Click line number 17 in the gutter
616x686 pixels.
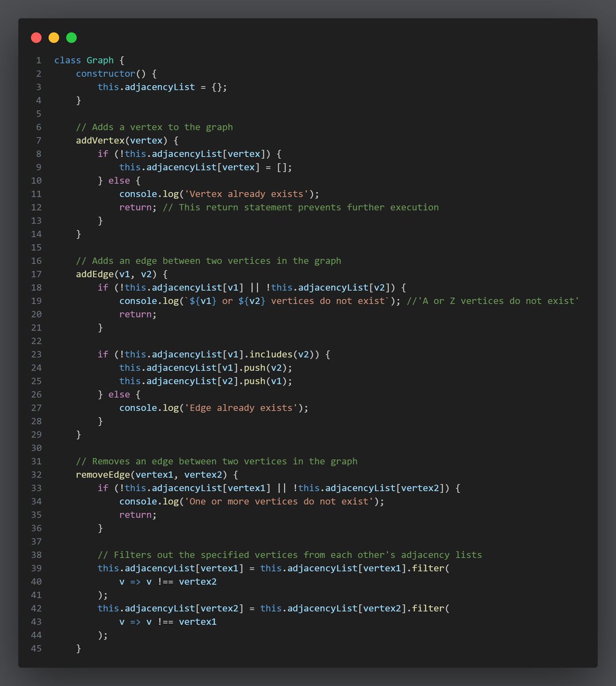(36, 274)
